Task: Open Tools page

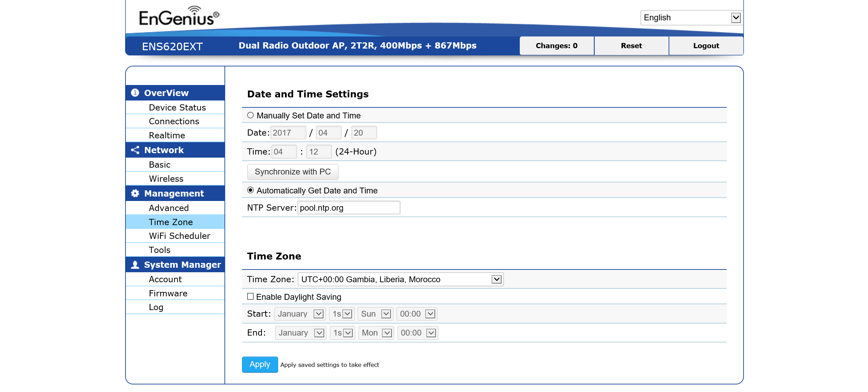Action: pos(175,250)
